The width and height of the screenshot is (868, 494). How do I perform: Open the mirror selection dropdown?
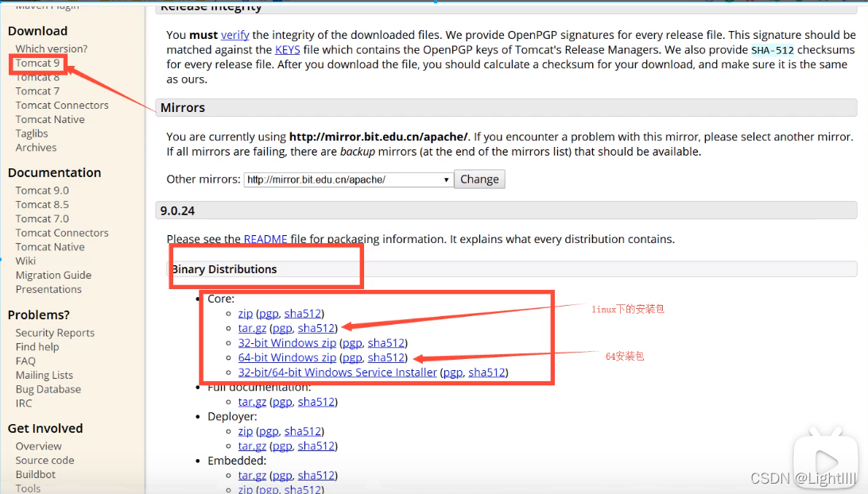pos(348,179)
